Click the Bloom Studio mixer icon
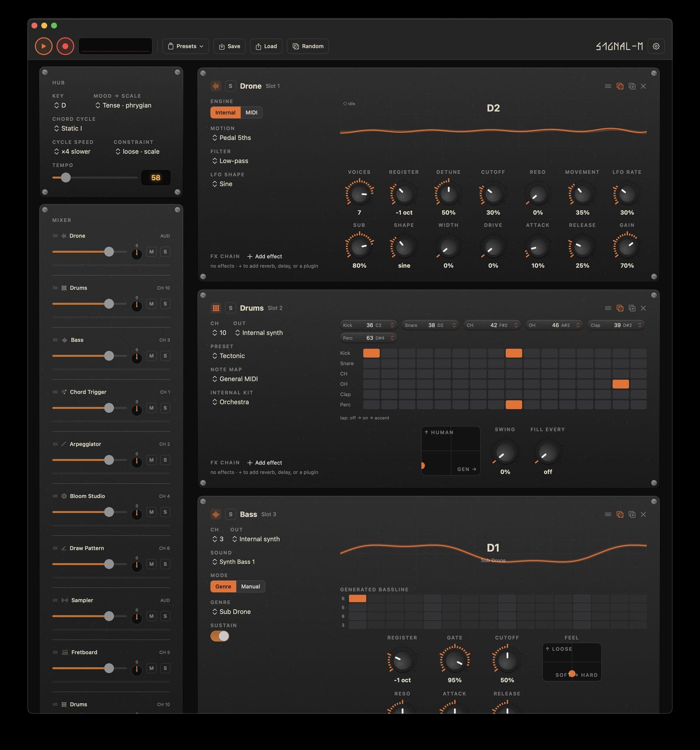 [64, 496]
